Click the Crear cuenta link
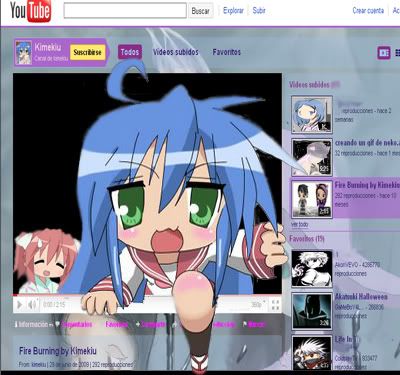This screenshot has height=375, width=400. coord(368,11)
